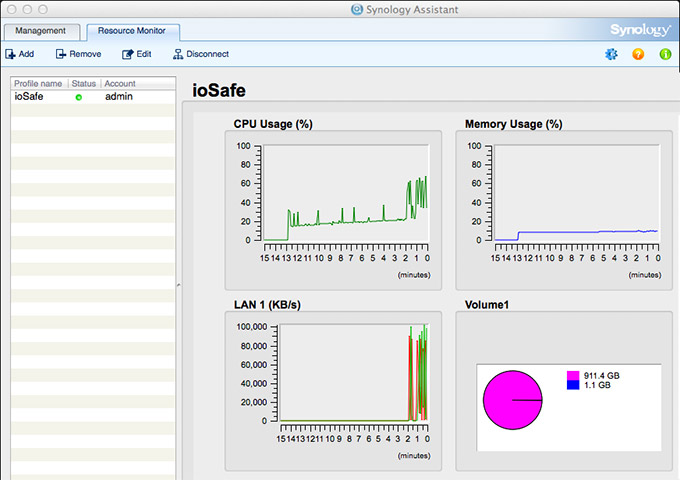The height and width of the screenshot is (480, 680).
Task: Sort by the Profile name column header
Action: point(38,83)
